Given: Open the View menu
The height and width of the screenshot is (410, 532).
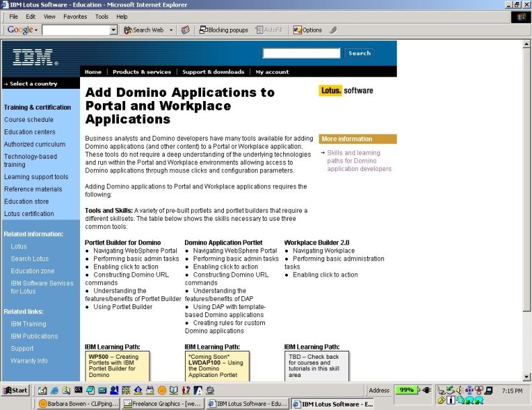Looking at the screenshot, I should point(50,17).
